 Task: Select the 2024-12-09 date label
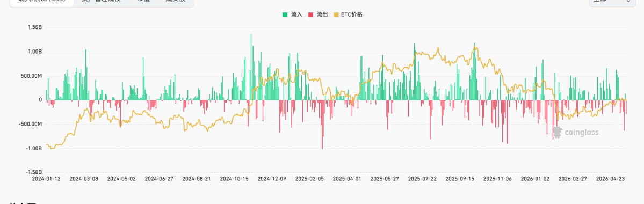tap(272, 179)
